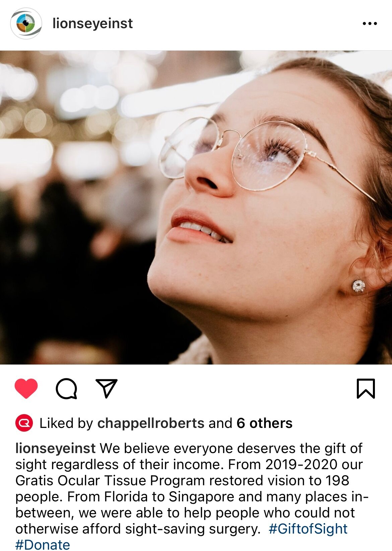Click the "Liked by" text
This screenshot has height=551, width=392.
click(x=66, y=423)
